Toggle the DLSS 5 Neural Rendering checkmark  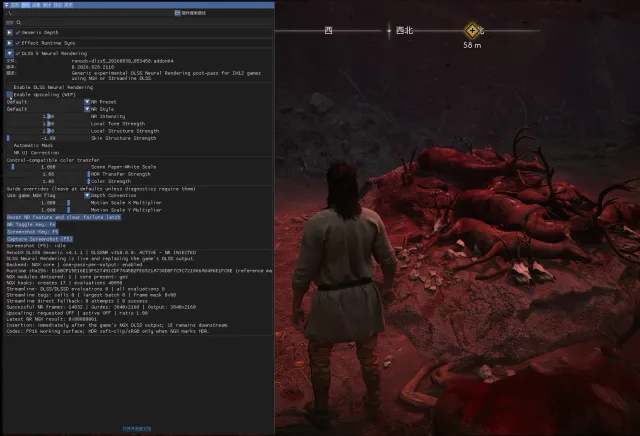[18, 53]
